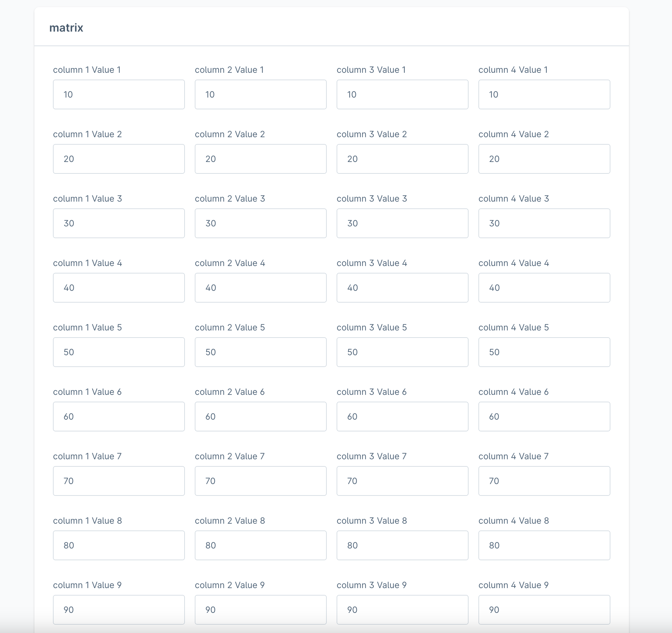This screenshot has width=672, height=633.
Task: Focus the column 4 Value 6 input
Action: pyautogui.click(x=544, y=416)
